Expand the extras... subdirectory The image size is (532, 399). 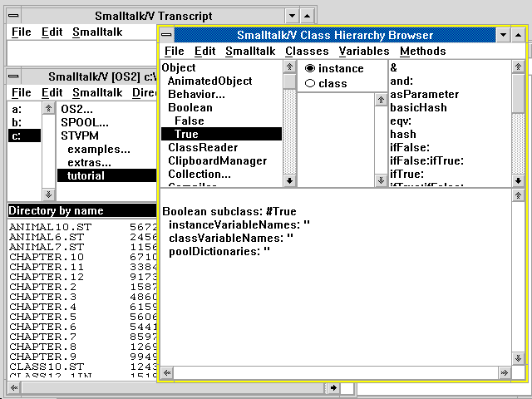pos(89,163)
